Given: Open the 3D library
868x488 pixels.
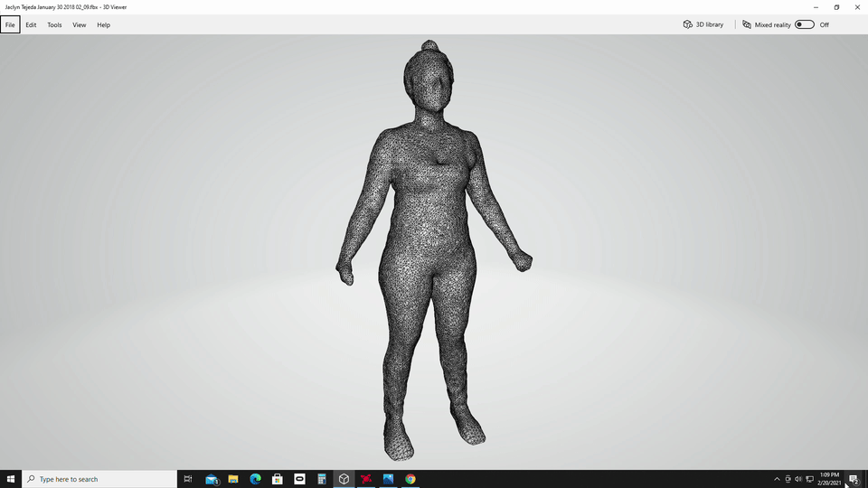Looking at the screenshot, I should (703, 25).
